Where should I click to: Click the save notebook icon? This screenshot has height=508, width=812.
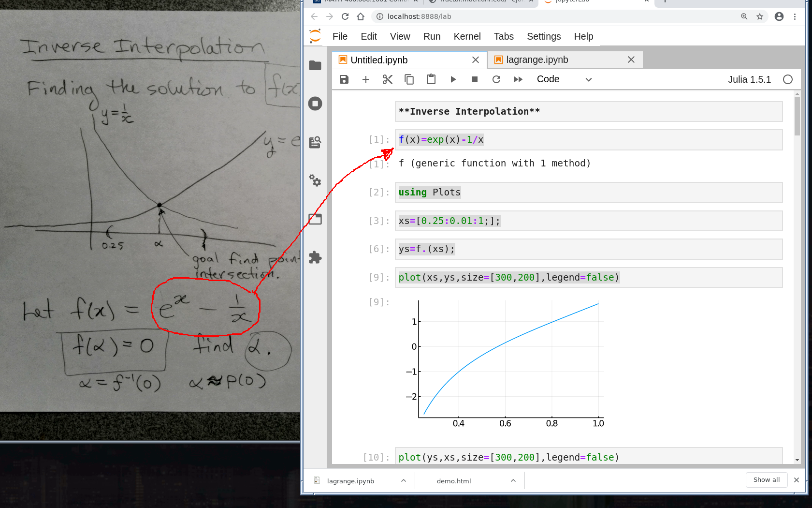(x=344, y=79)
